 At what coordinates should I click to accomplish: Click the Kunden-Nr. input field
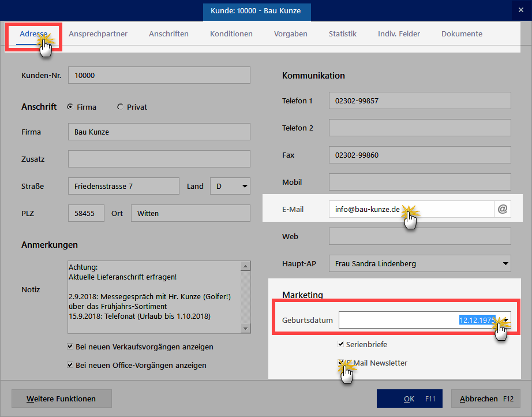click(x=159, y=75)
